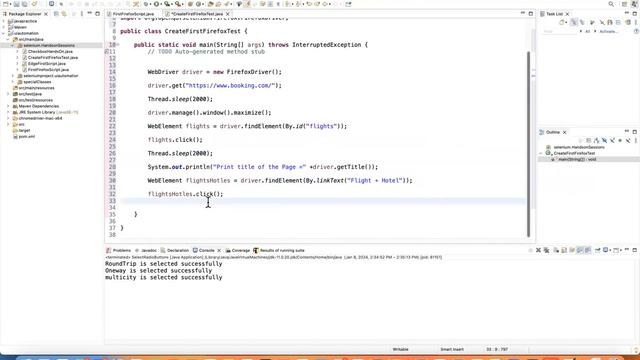Expand the JRE System Library node

coord(8,112)
